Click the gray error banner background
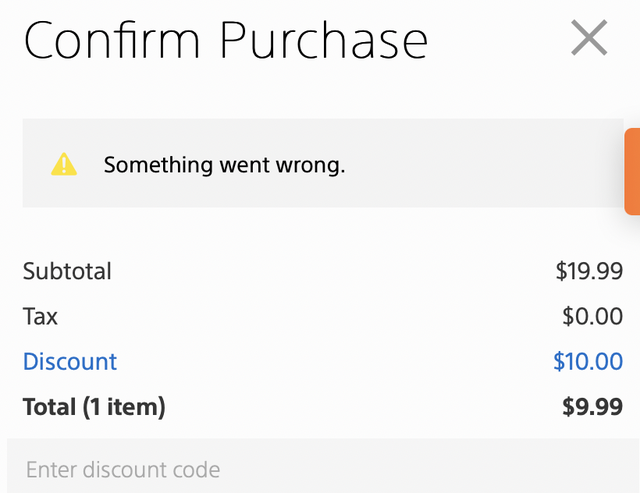 click(x=323, y=163)
